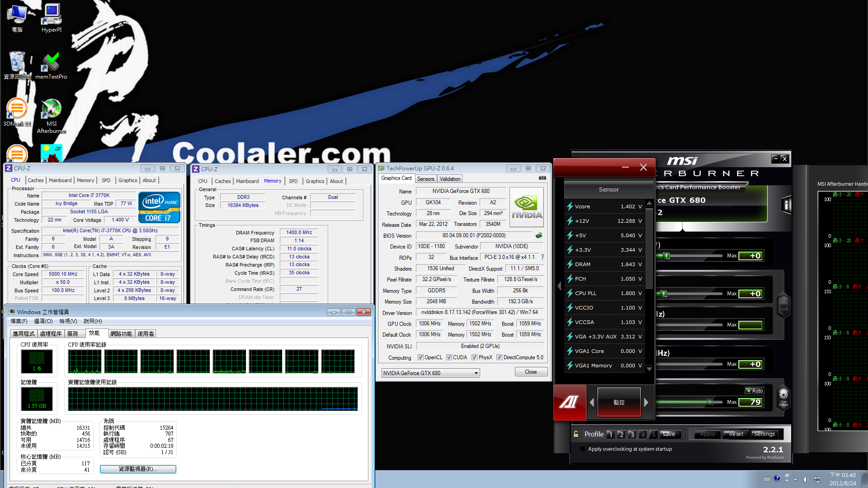This screenshot has height=488, width=868.
Task: Open 檔案(F) menu in Task Manager
Action: 19,321
